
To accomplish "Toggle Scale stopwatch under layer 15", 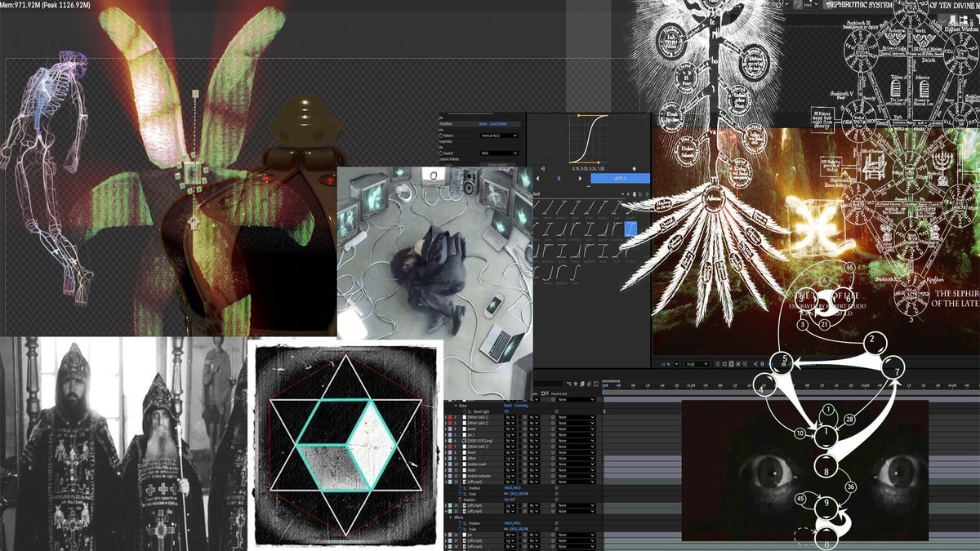I will [x=460, y=529].
